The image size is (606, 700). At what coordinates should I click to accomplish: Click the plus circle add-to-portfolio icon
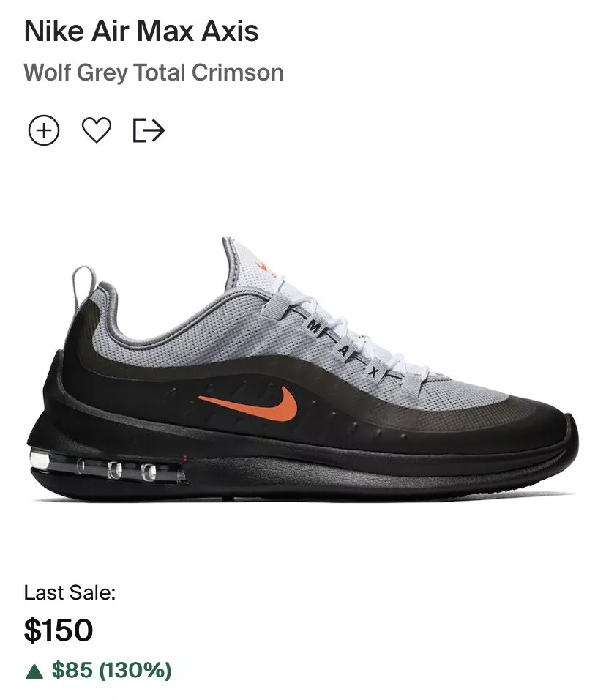pyautogui.click(x=44, y=130)
